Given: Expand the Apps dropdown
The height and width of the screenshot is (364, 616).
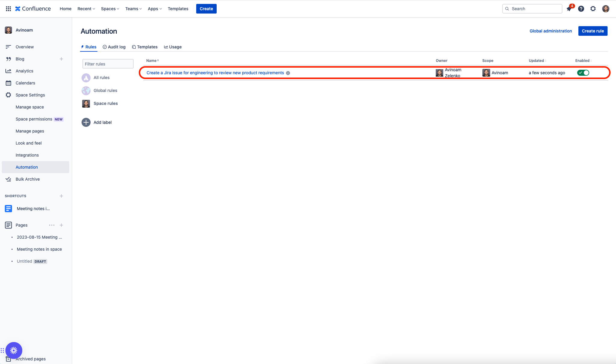Looking at the screenshot, I should click(x=154, y=9).
